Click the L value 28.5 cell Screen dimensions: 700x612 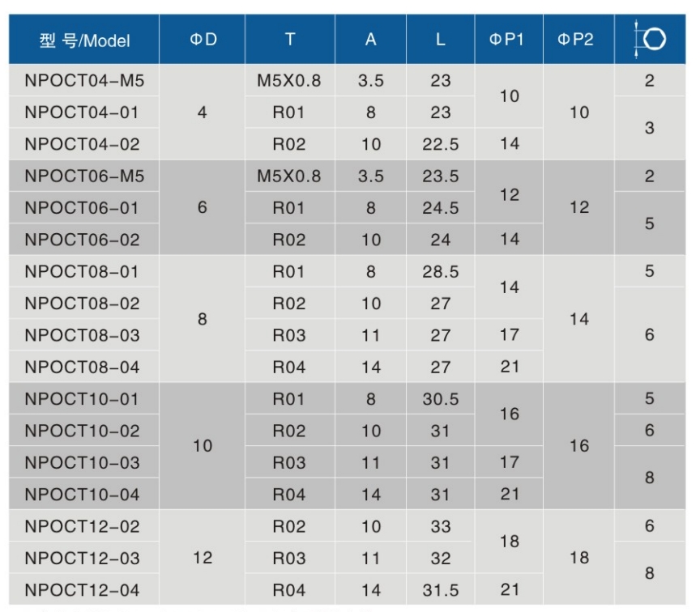point(440,271)
